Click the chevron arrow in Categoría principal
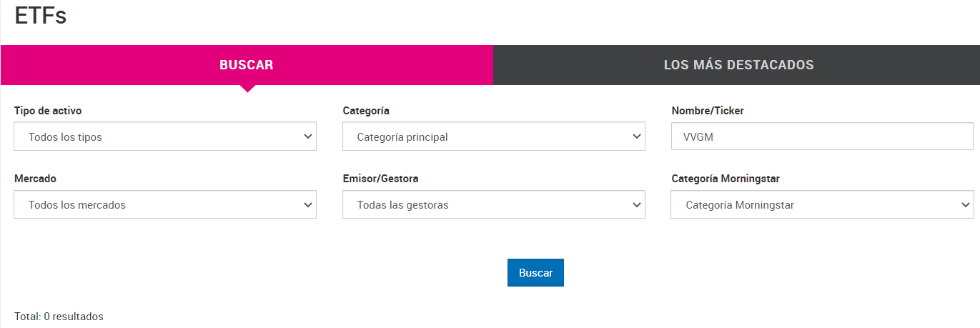Viewport: 980px width, 328px height. pos(637,136)
